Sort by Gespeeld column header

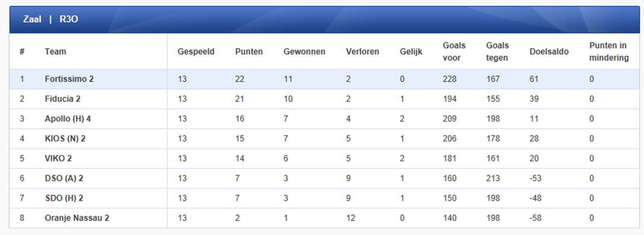click(x=196, y=52)
